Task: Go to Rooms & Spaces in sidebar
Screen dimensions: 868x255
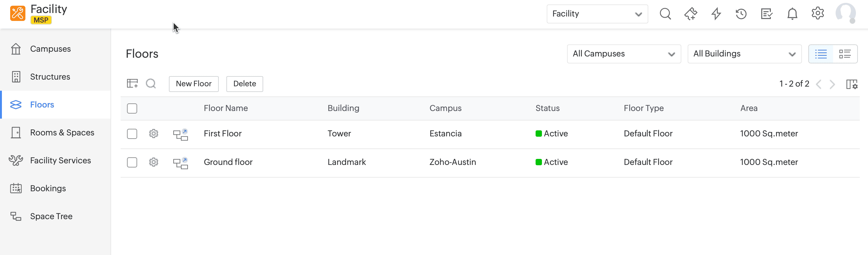Action: pos(62,133)
